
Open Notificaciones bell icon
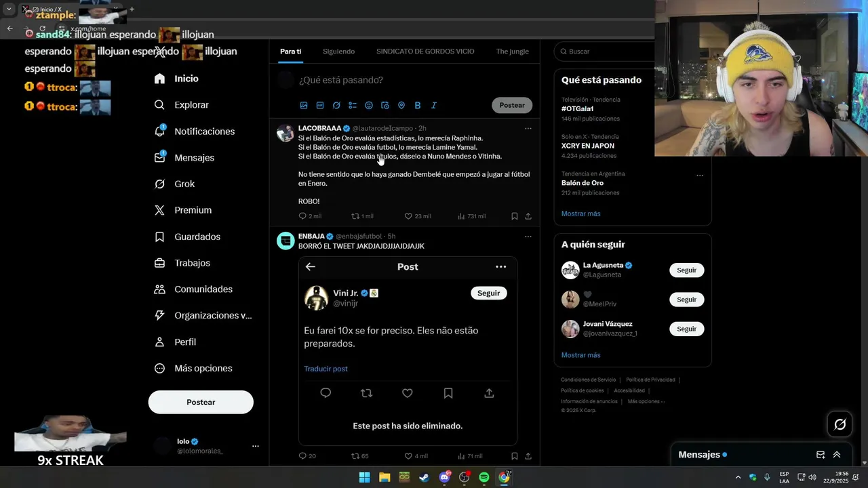(x=159, y=131)
